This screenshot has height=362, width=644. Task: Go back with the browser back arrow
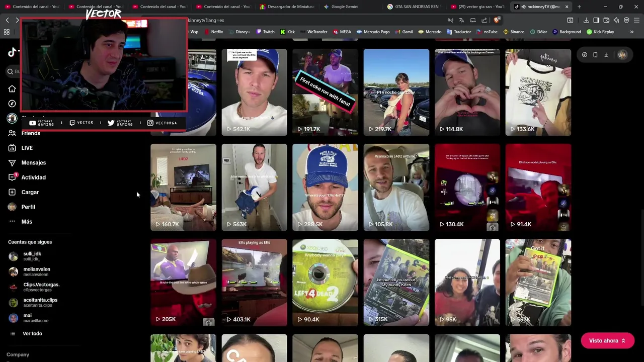(7, 20)
